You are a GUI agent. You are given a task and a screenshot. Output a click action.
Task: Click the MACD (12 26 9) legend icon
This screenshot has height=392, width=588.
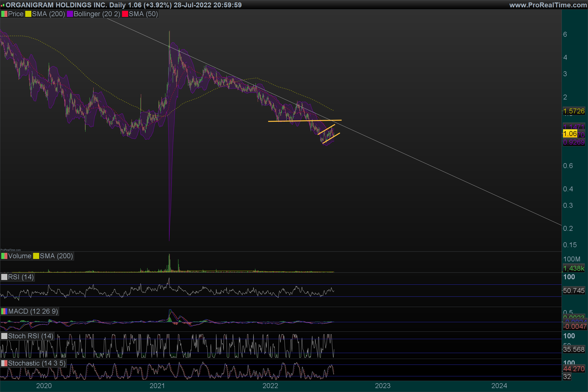(4, 311)
